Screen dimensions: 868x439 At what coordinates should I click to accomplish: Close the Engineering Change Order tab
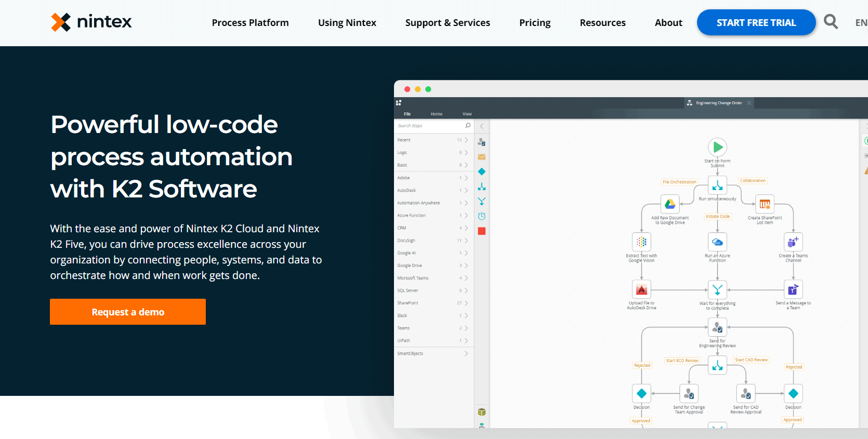[749, 103]
